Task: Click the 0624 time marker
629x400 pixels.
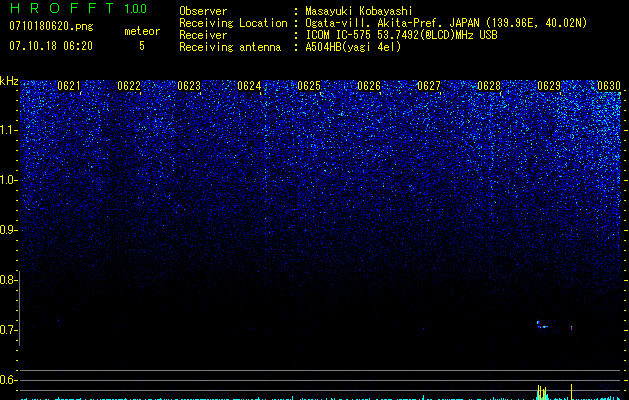Action: (x=249, y=86)
